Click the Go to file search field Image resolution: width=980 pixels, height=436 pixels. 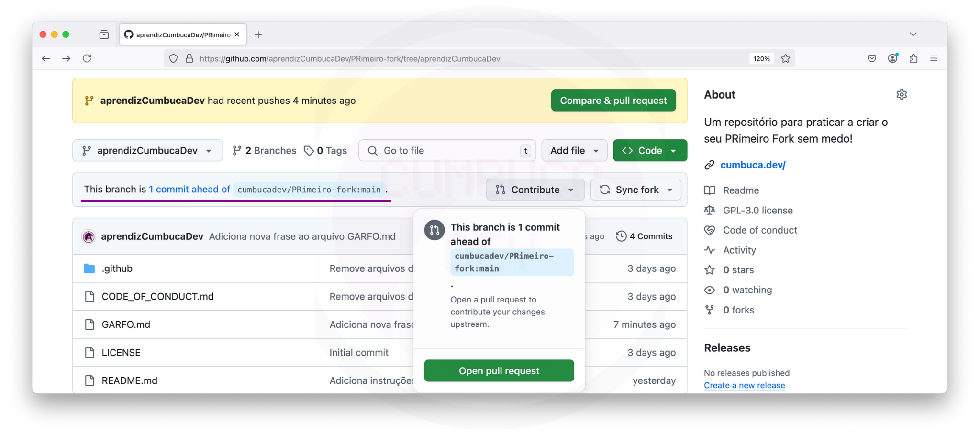click(446, 151)
